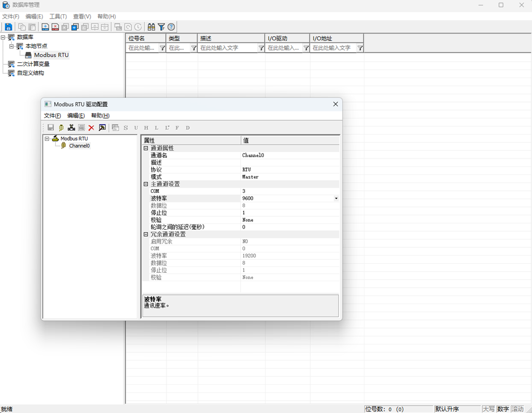Open the 帮助(H) menu in main window
The height and width of the screenshot is (413, 532).
[106, 16]
